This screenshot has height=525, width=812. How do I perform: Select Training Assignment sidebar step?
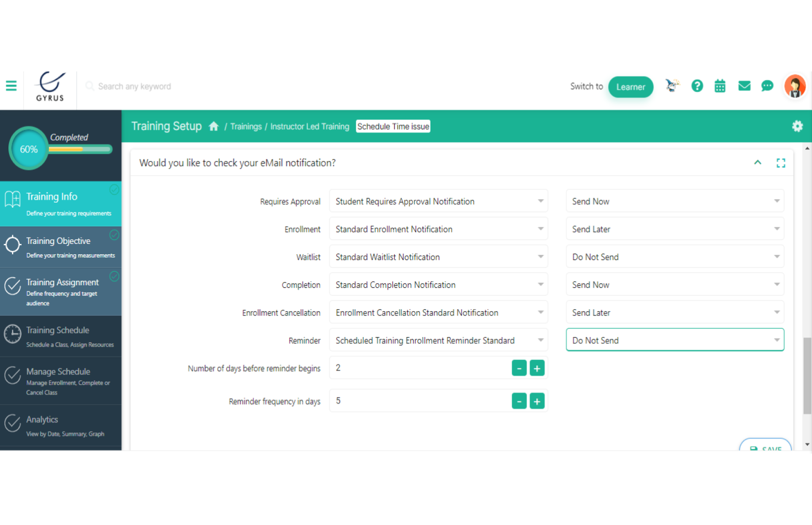click(61, 292)
